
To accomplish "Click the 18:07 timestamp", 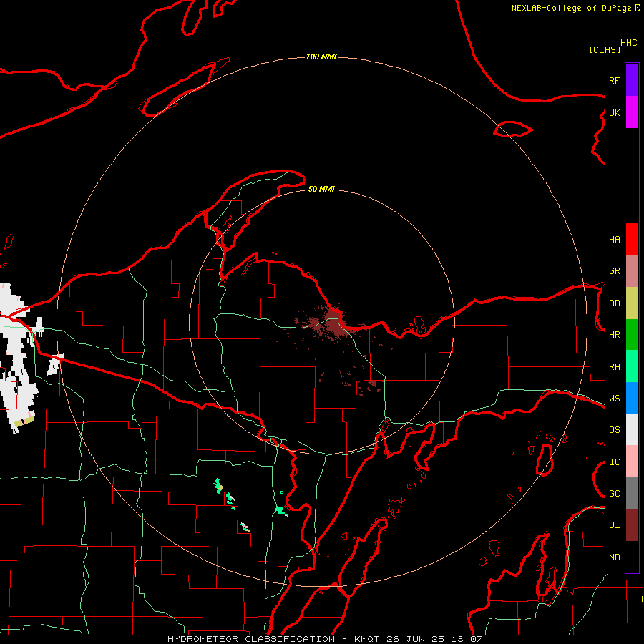I will point(467,639).
